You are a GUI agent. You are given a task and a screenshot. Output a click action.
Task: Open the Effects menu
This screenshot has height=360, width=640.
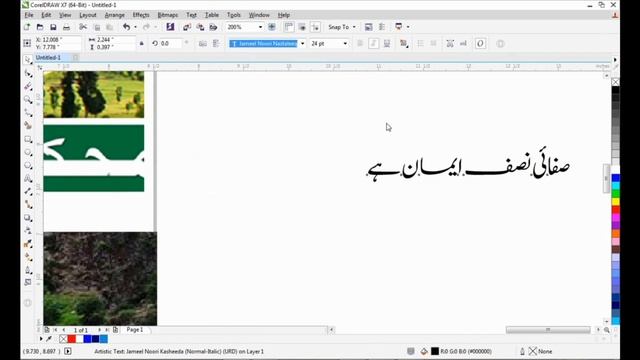click(141, 15)
